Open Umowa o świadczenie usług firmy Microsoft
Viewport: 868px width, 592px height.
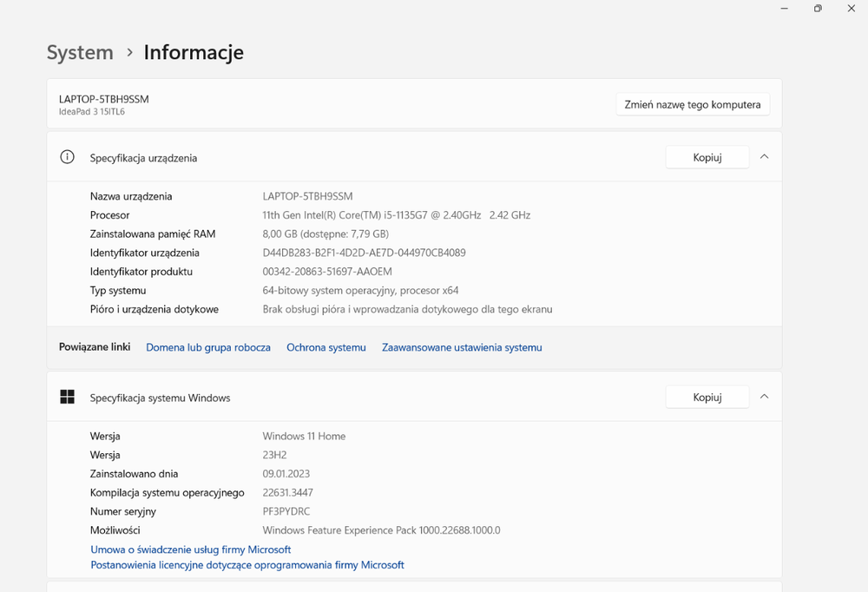click(190, 549)
